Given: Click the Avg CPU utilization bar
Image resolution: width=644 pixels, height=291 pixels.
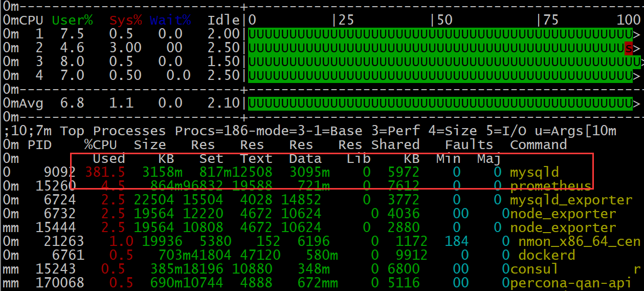Looking at the screenshot, I should pyautogui.click(x=441, y=103).
